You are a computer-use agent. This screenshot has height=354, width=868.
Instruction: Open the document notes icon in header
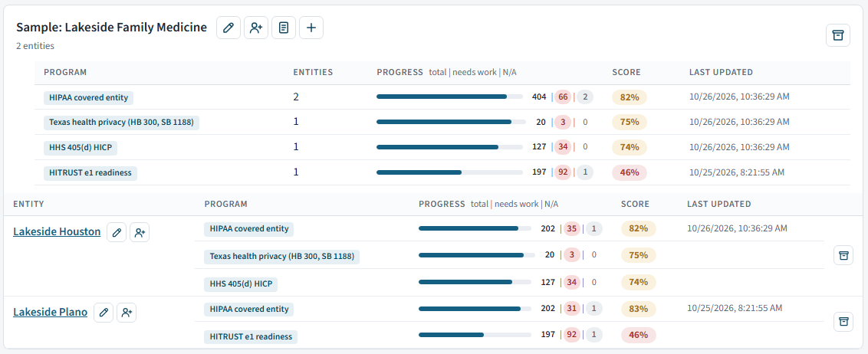click(x=284, y=28)
